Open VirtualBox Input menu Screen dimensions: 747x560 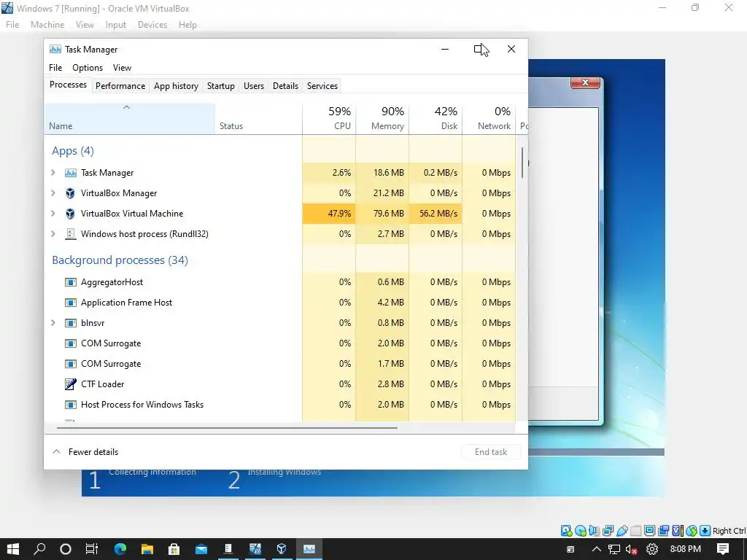click(x=116, y=25)
